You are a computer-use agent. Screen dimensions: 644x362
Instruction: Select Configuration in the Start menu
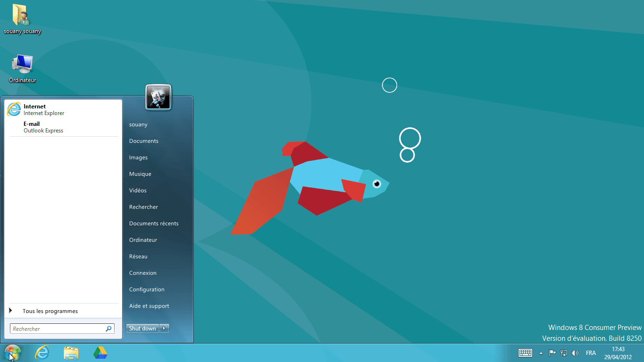point(147,289)
